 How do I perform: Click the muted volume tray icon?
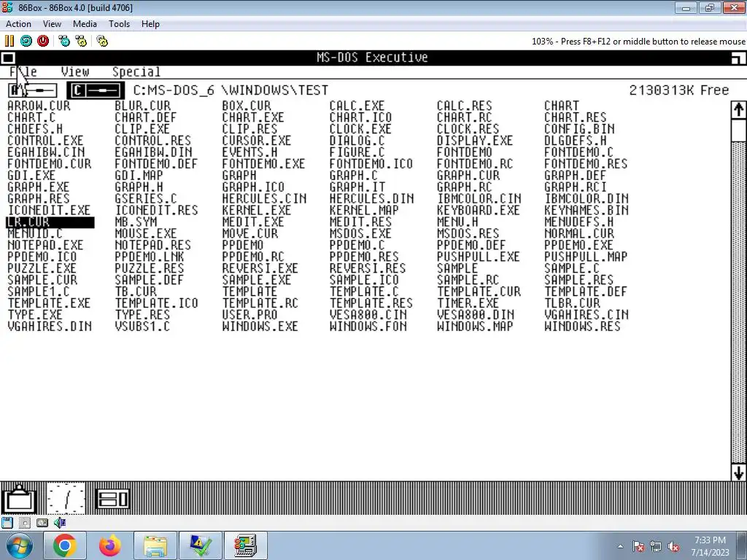pos(673,546)
